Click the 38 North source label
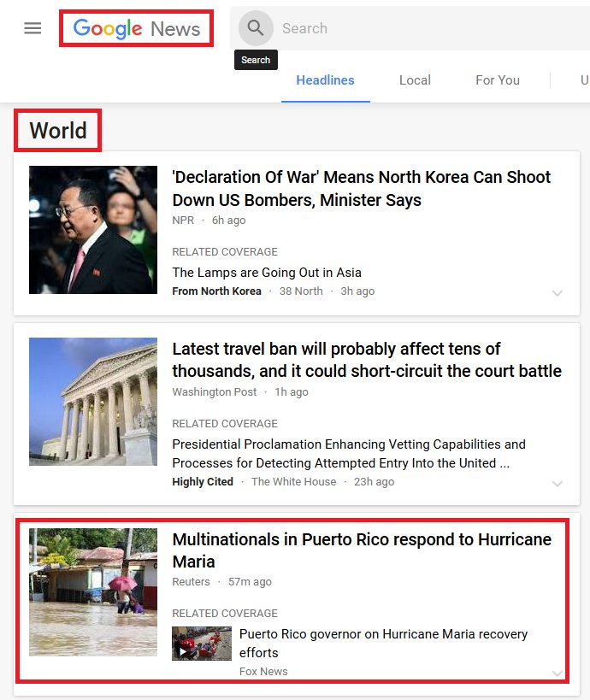The image size is (590, 700). [301, 291]
